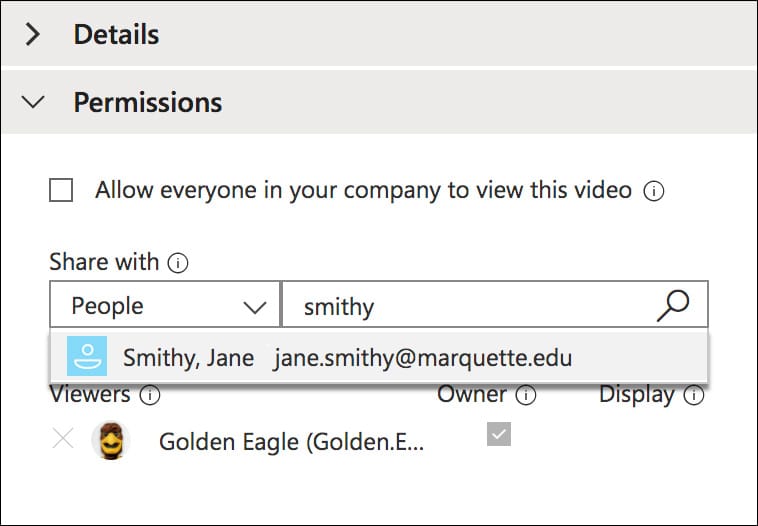This screenshot has height=526, width=758.
Task: Click Jane Smithy's blue avatar icon
Action: click(87, 357)
